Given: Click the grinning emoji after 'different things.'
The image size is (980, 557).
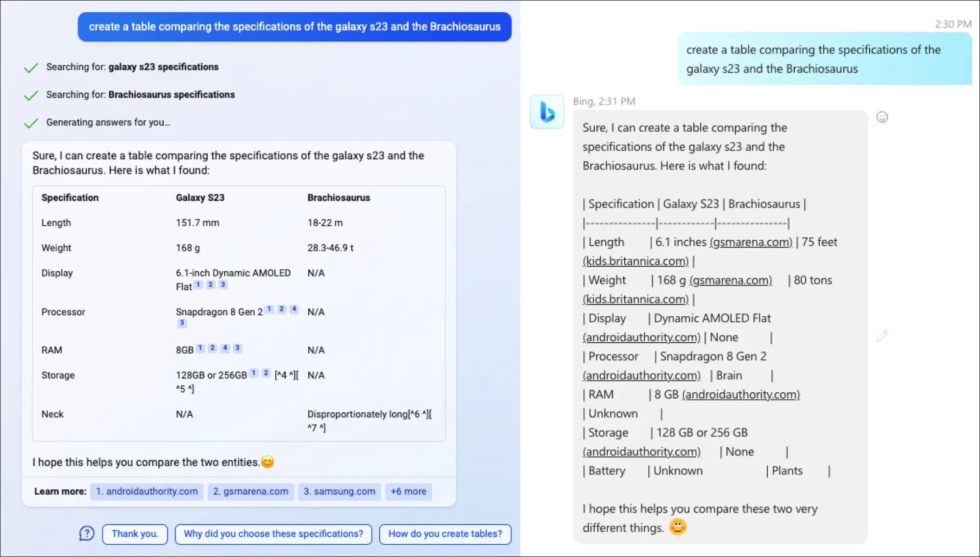Looking at the screenshot, I should (678, 527).
